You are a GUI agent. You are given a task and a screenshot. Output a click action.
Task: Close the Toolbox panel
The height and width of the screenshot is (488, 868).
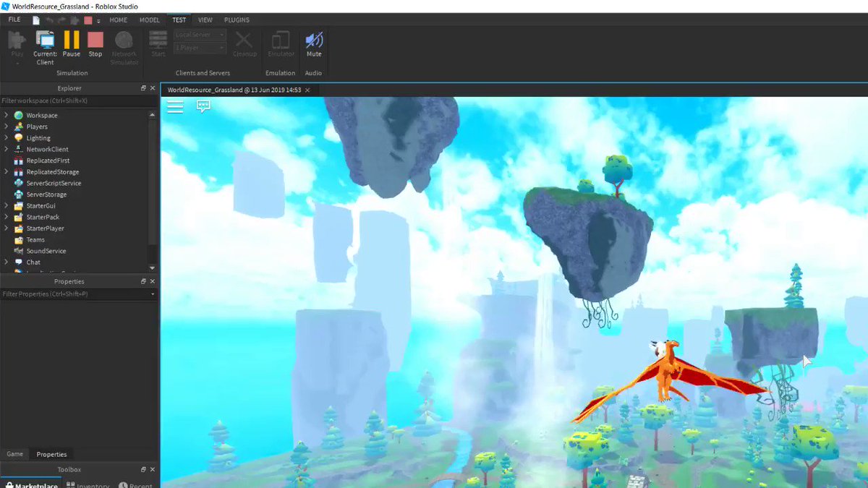pyautogui.click(x=153, y=470)
